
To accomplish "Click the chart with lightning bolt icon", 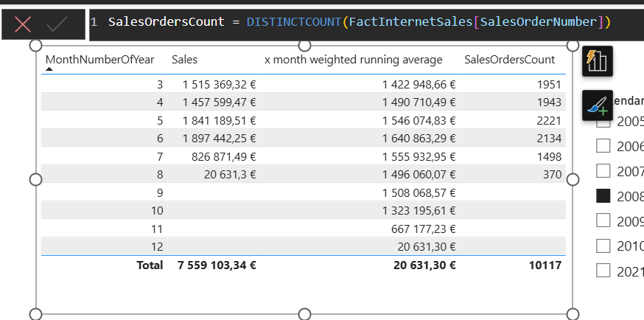I will (596, 60).
